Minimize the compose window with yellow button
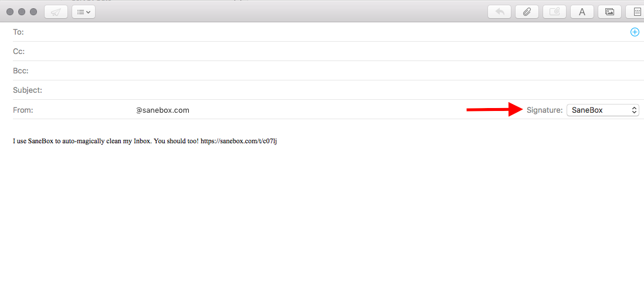644x293 pixels. (x=22, y=12)
